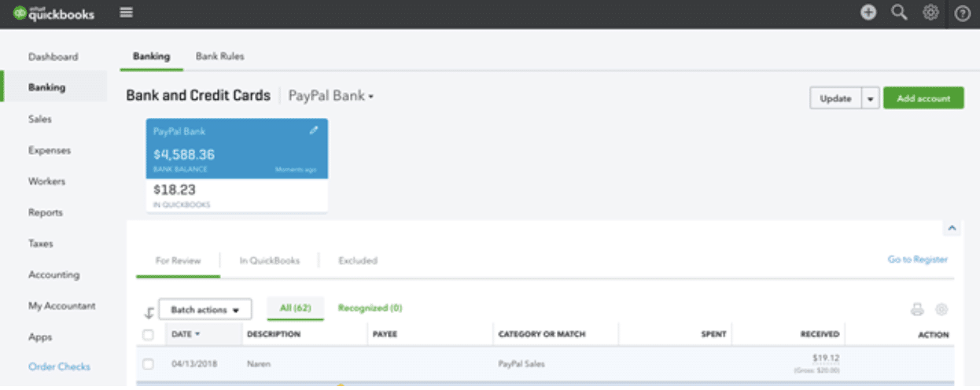Open the Order Checks link
The image size is (980, 390).
(59, 366)
